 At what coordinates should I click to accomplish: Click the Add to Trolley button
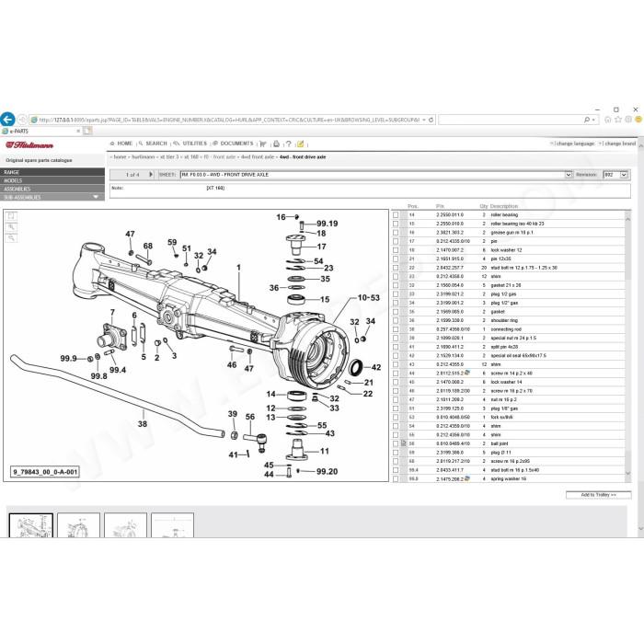pyautogui.click(x=598, y=495)
